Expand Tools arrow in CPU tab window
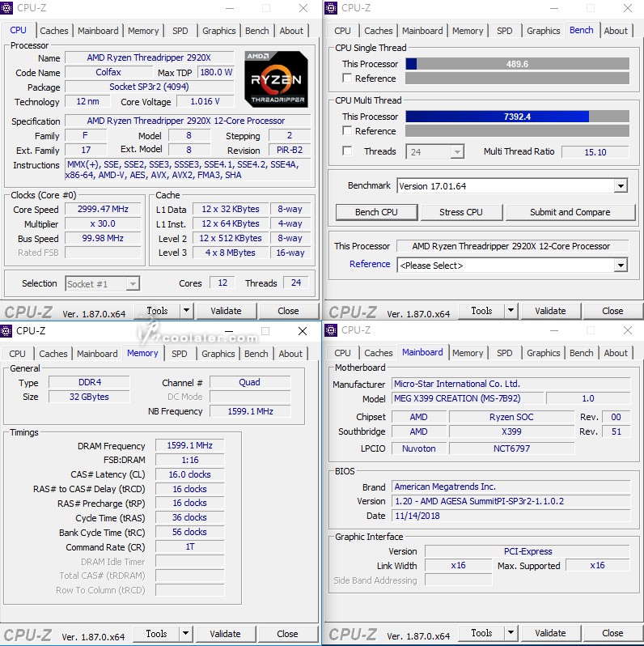Image resolution: width=644 pixels, height=646 pixels. [187, 311]
